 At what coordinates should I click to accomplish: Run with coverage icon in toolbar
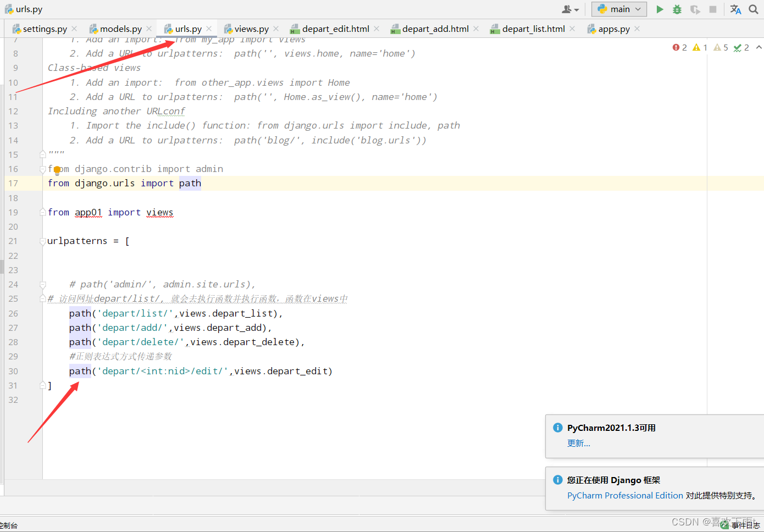click(695, 9)
